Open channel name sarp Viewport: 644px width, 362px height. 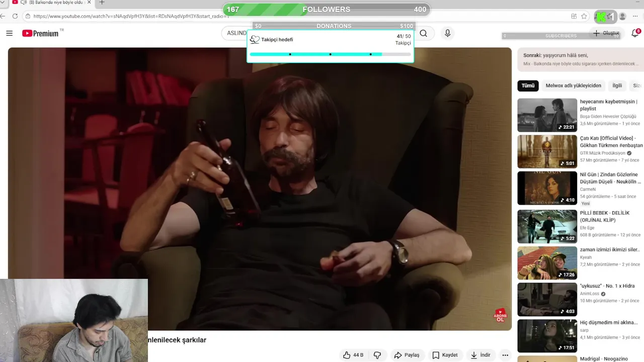[x=584, y=331]
